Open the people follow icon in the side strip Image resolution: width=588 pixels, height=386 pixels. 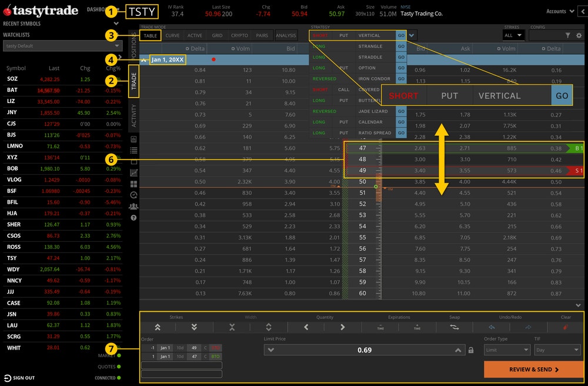pyautogui.click(x=133, y=207)
